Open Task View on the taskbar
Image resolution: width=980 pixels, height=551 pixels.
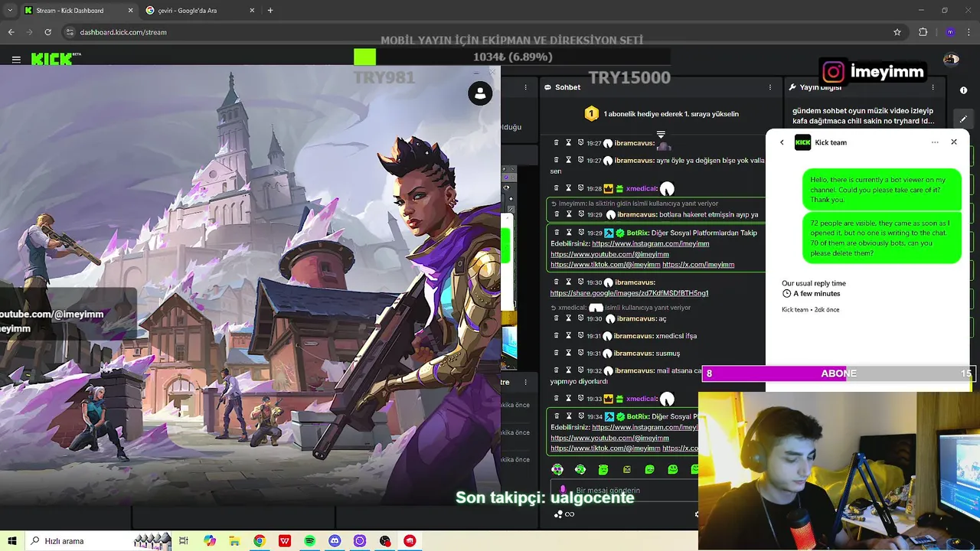(x=184, y=541)
